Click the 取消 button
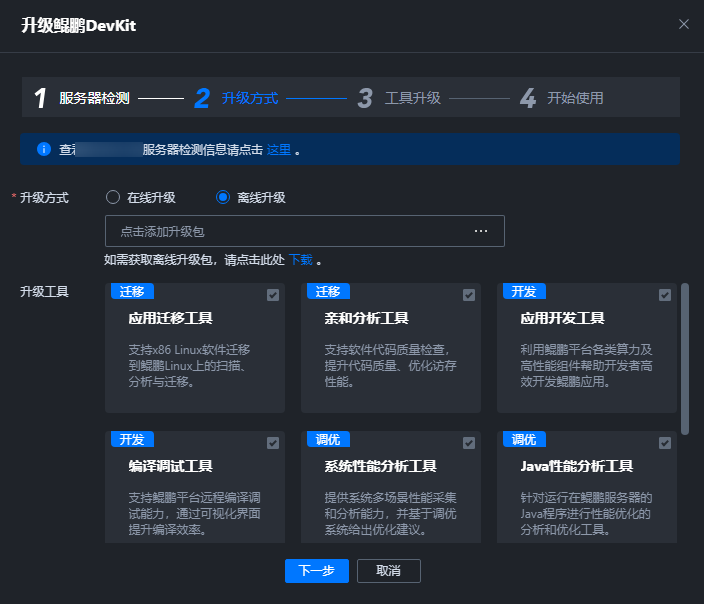 pyautogui.click(x=389, y=571)
